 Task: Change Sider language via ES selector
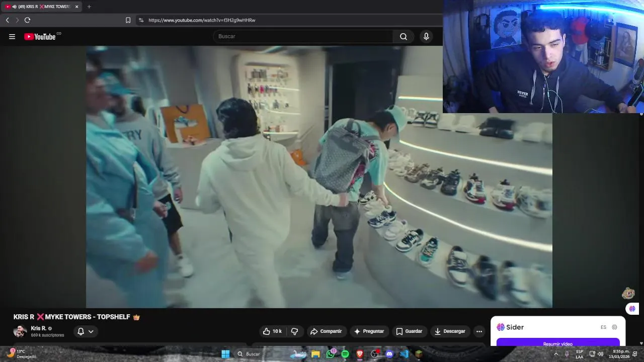pos(603,327)
